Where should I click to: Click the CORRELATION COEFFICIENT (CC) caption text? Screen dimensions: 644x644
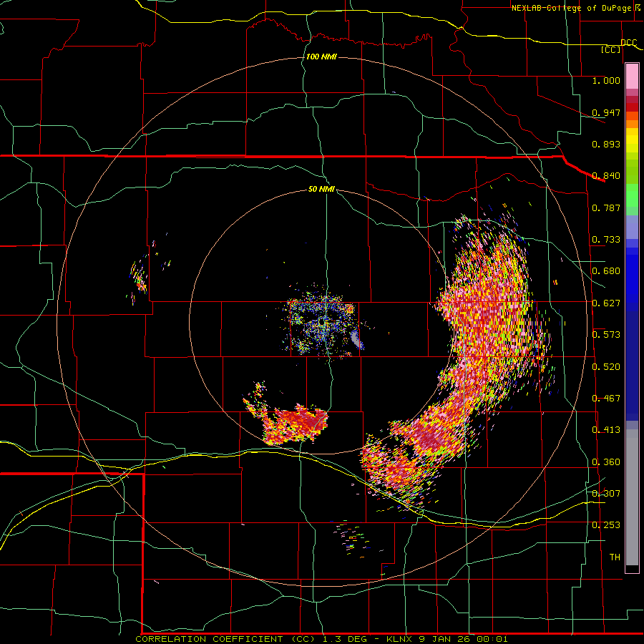225,639
